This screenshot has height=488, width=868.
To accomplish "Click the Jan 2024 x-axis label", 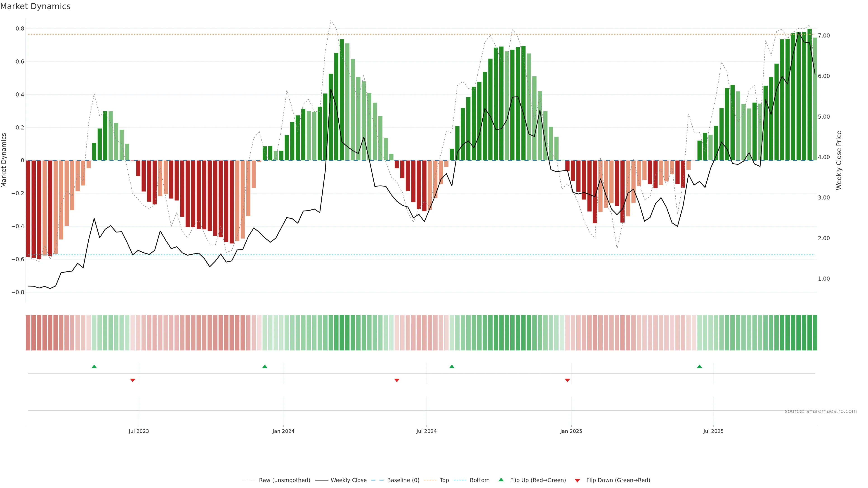I will click(283, 431).
